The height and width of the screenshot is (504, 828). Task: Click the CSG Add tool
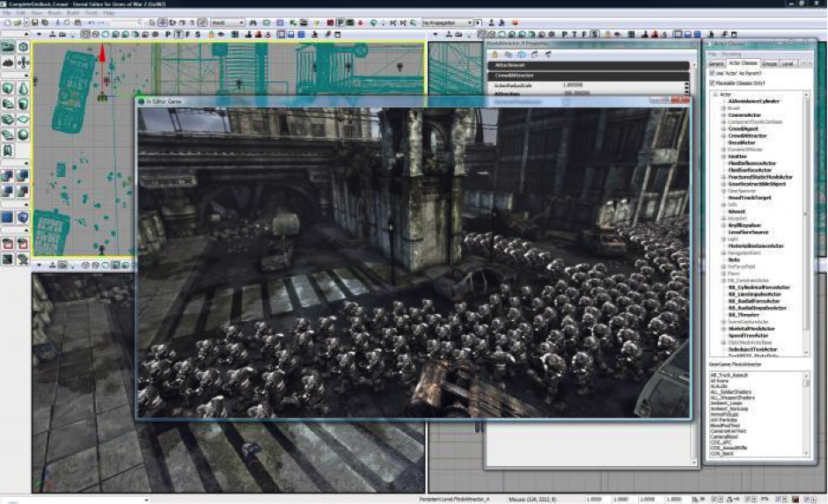click(x=8, y=176)
